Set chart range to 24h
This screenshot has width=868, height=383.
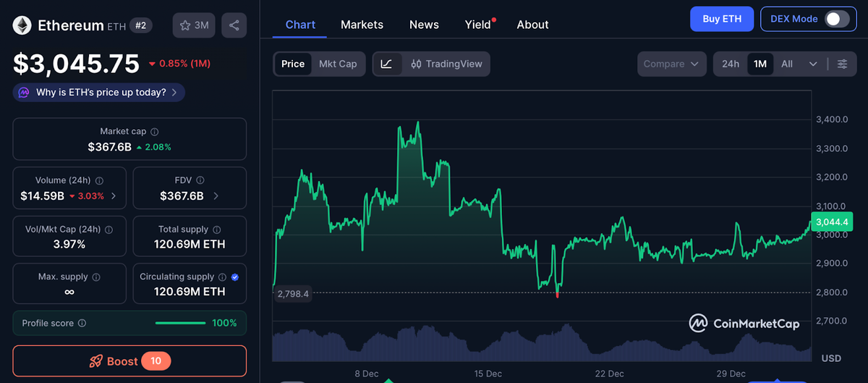(731, 64)
